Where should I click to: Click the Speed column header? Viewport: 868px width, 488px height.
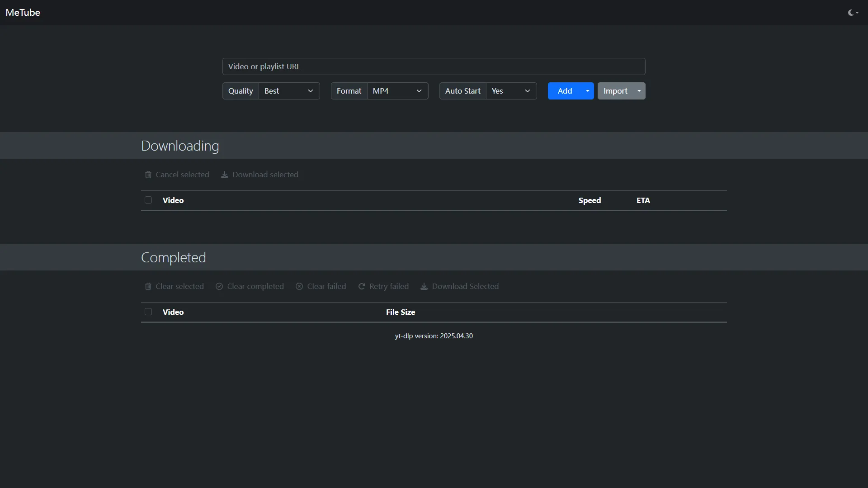tap(590, 200)
